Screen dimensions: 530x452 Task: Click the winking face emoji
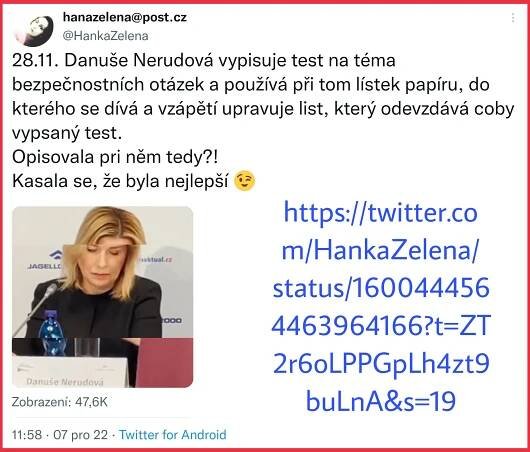244,181
